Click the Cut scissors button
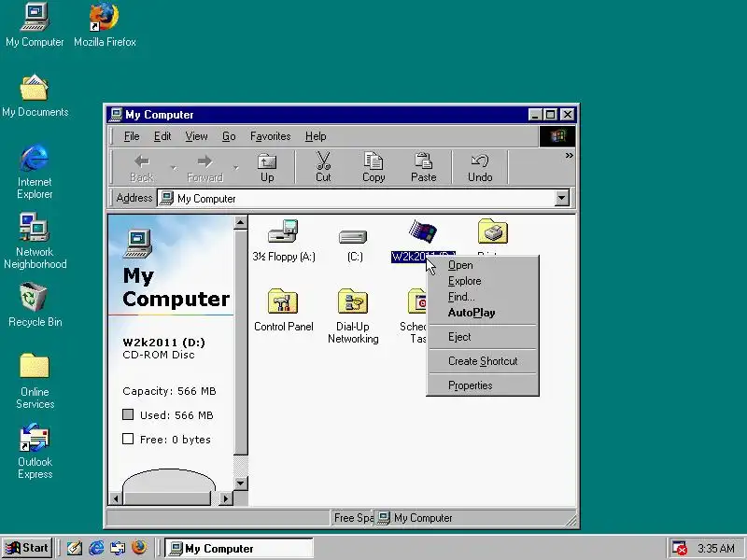The width and height of the screenshot is (747, 560). pyautogui.click(x=323, y=168)
